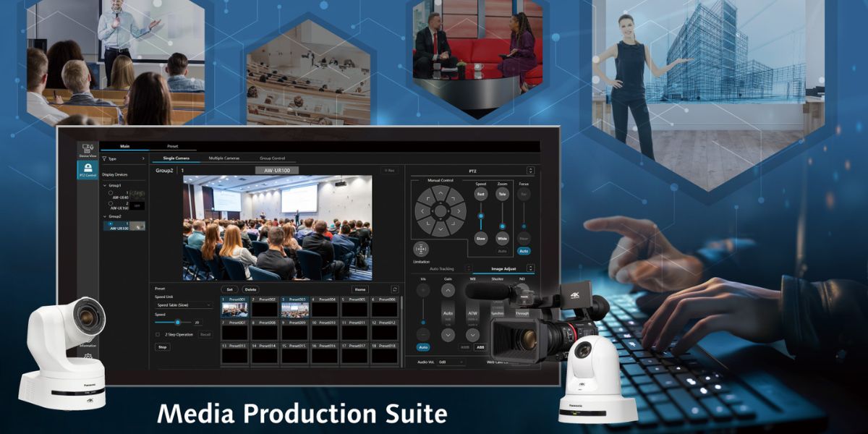This screenshot has height=434, width=868.
Task: Adjust the Speed slider
Action: 178,321
